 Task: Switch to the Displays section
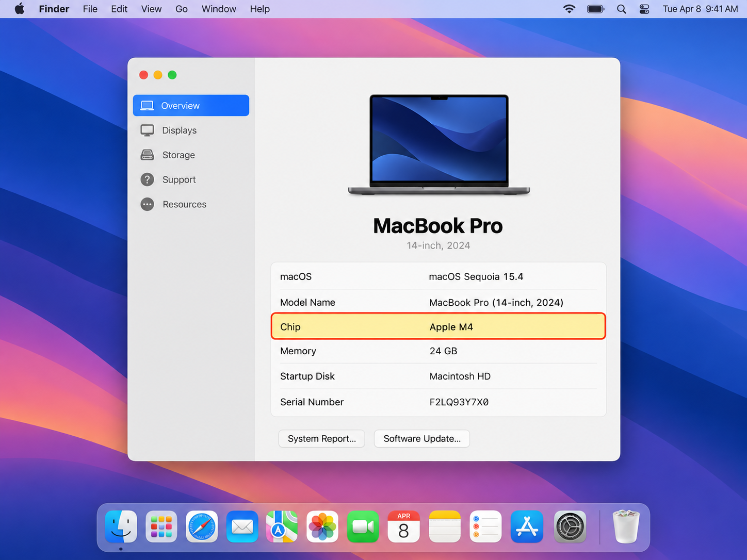191,130
